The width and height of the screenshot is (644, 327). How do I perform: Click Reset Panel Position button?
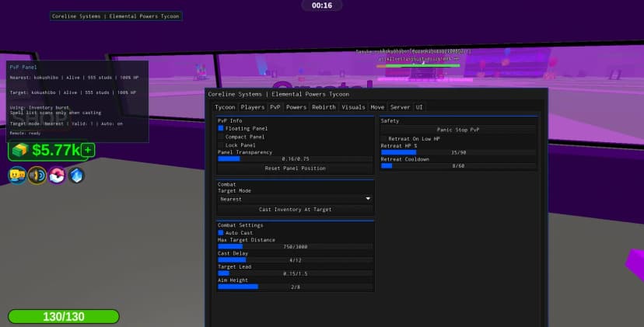(x=295, y=169)
